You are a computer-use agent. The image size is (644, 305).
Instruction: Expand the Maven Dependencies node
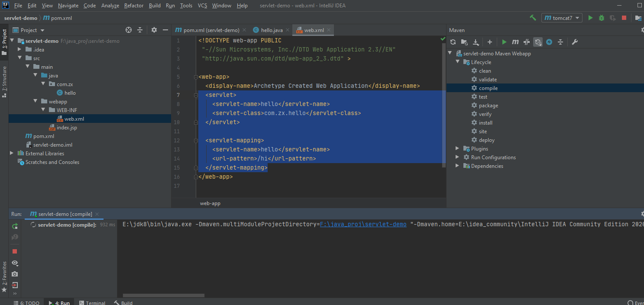tap(457, 166)
